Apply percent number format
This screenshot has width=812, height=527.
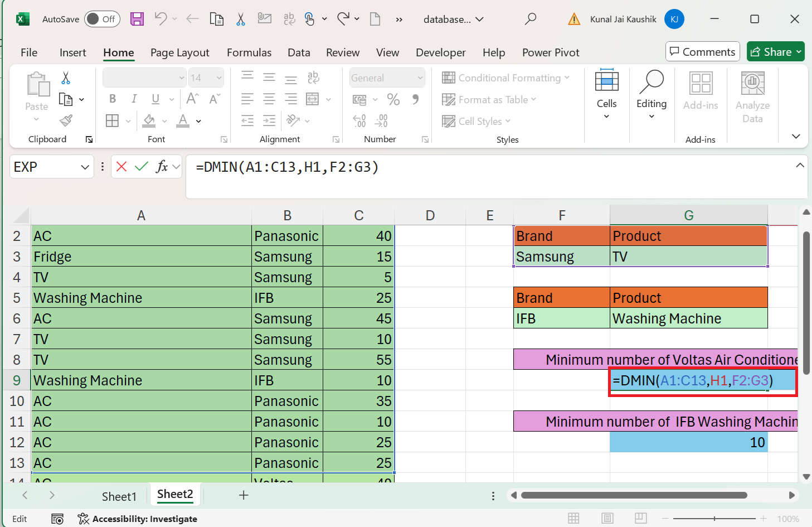coord(393,99)
